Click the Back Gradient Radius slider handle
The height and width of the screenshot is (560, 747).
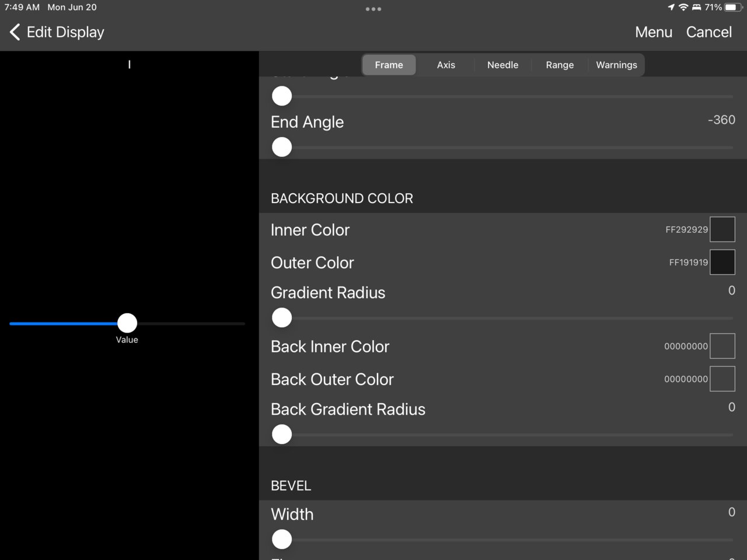pos(282,434)
